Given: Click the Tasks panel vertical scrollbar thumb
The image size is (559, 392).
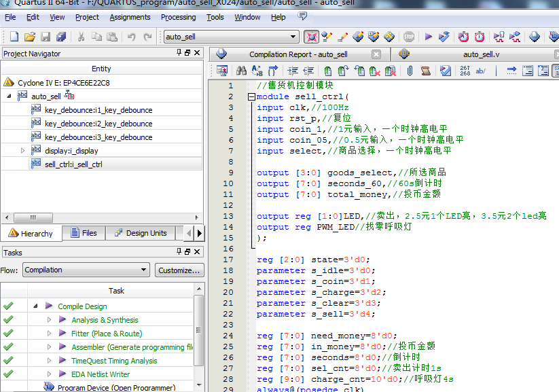Looking at the screenshot, I should pos(199,330).
